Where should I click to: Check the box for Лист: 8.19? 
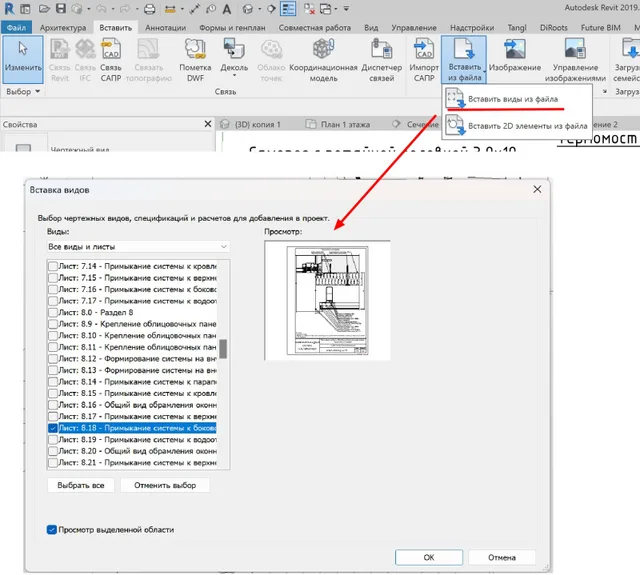click(x=53, y=440)
